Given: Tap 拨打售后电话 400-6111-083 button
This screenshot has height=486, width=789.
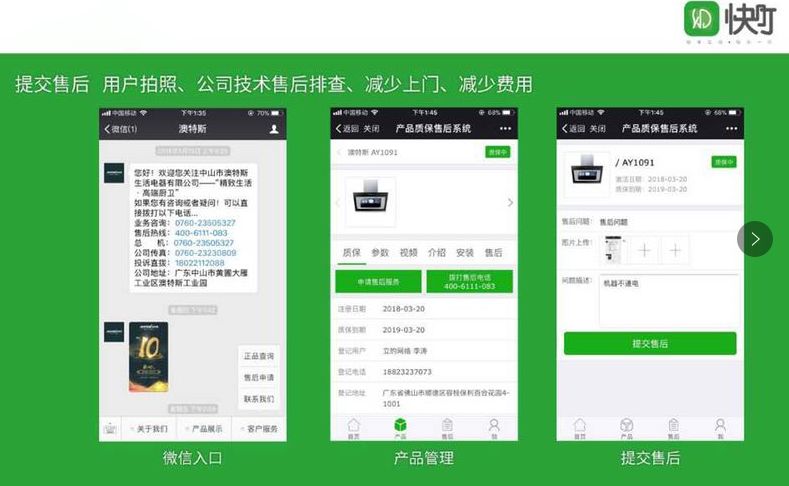Looking at the screenshot, I should [x=470, y=282].
